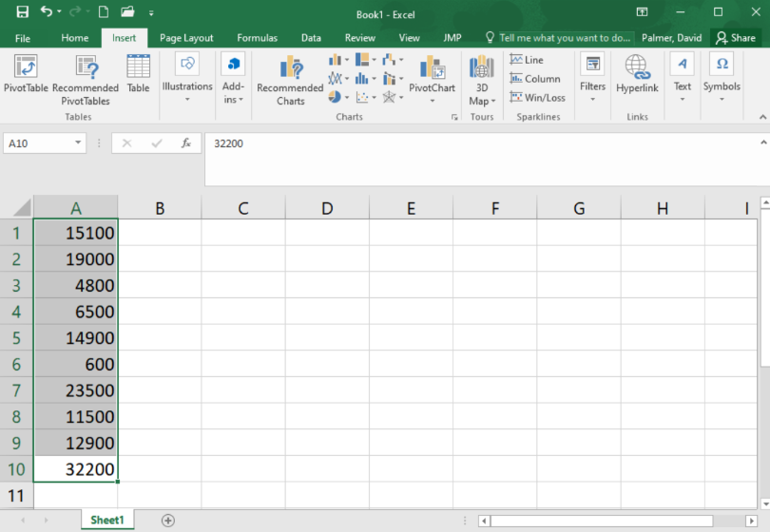Screen dimensions: 770x532
Task: Click the Share button
Action: (737, 38)
